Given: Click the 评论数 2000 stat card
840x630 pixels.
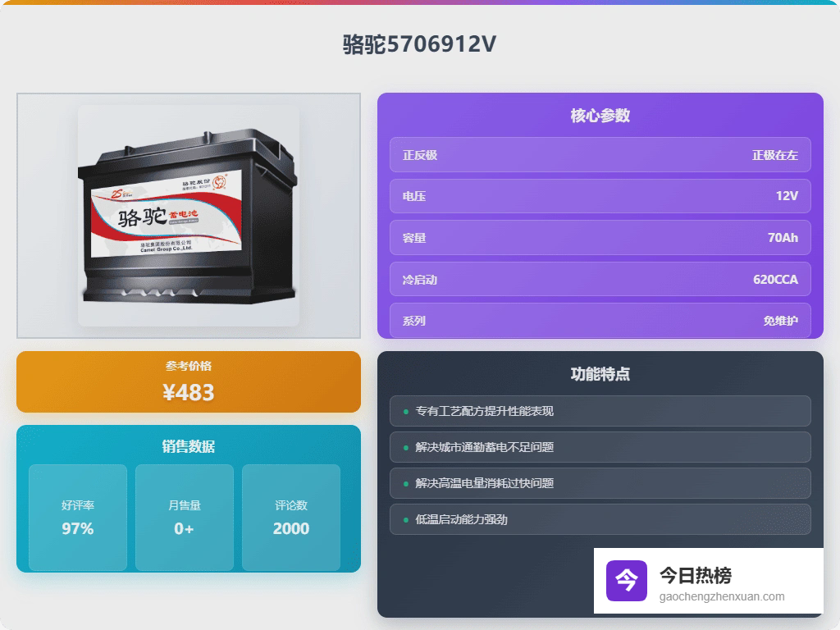Looking at the screenshot, I should 291,518.
